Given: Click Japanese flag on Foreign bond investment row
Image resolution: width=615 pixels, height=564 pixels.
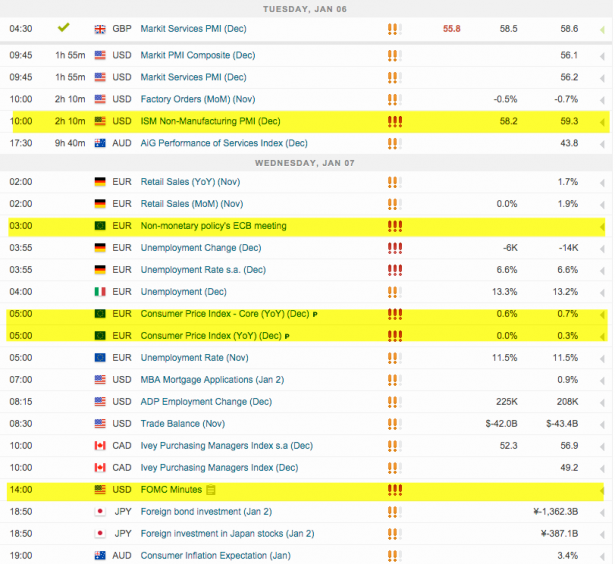Looking at the screenshot, I should click(x=100, y=511).
